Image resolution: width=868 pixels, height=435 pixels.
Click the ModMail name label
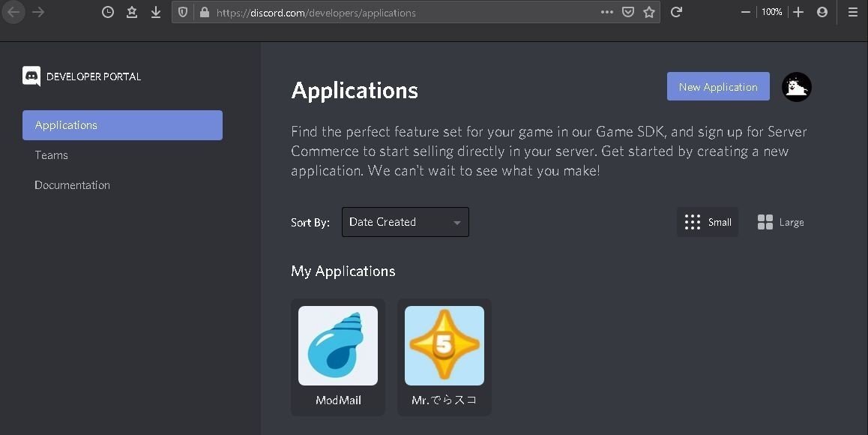tap(338, 400)
